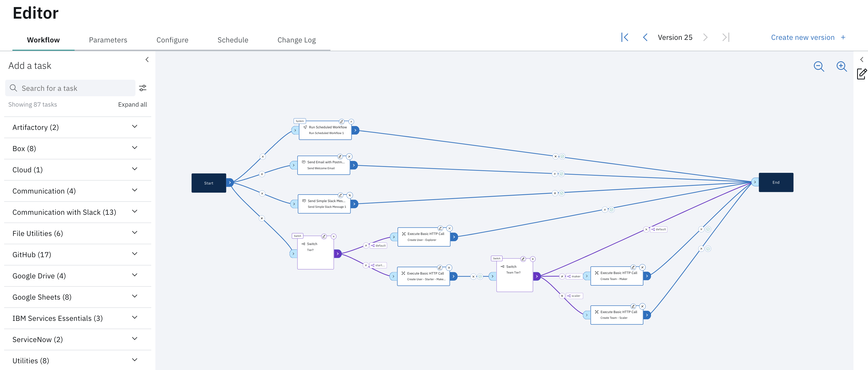Delete Create Team - Scaler node
868x370 pixels.
pyautogui.click(x=642, y=306)
